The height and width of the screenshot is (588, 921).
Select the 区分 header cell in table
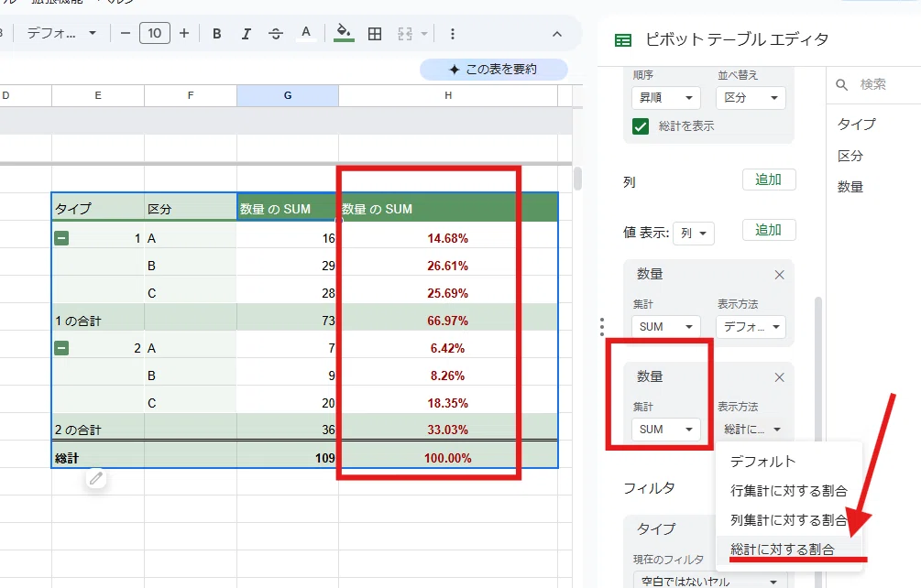[x=191, y=208]
